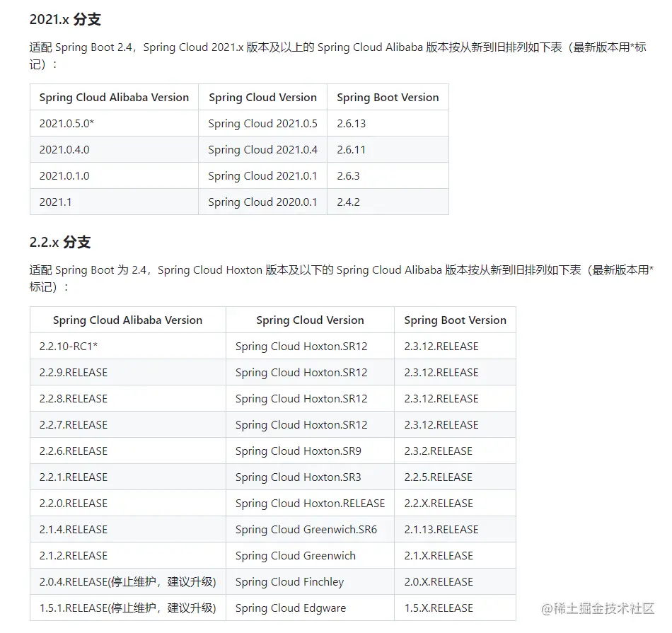Screen dimensions: 672x633
Task: Select the "2.6.13" Spring Boot cell
Action: 388,124
